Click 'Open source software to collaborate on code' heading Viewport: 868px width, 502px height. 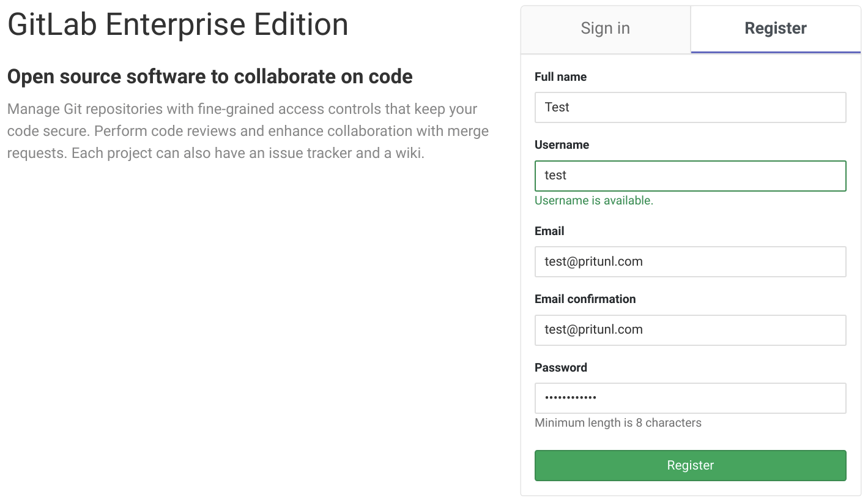pos(210,77)
